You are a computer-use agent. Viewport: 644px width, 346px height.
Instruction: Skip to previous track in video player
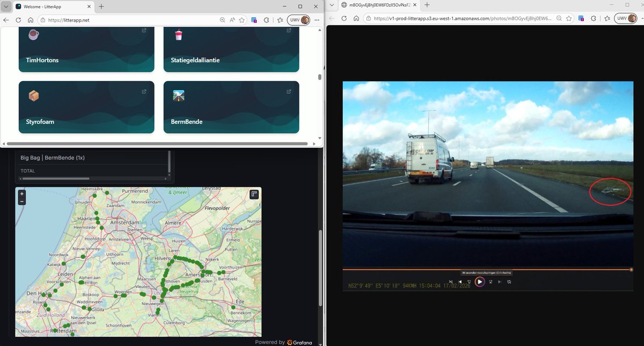click(x=460, y=282)
